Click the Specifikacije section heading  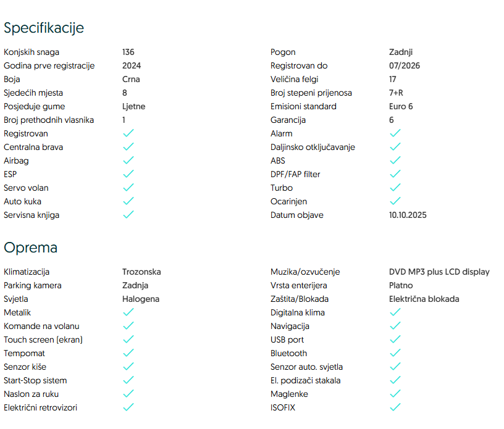tap(44, 28)
